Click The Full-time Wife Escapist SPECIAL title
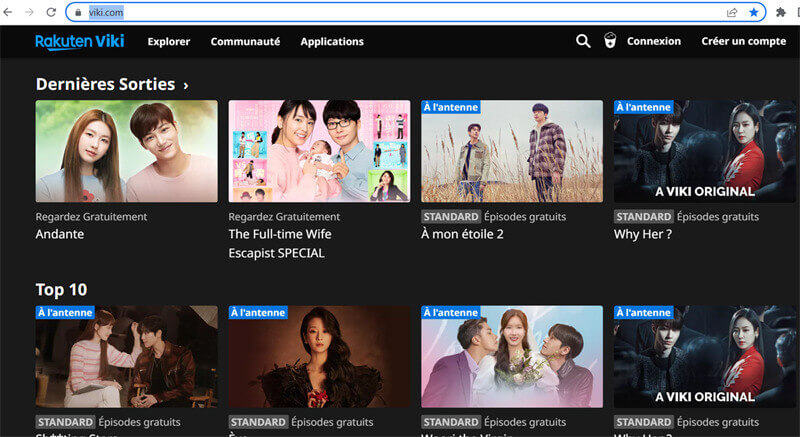This screenshot has width=800, height=437. (x=280, y=244)
